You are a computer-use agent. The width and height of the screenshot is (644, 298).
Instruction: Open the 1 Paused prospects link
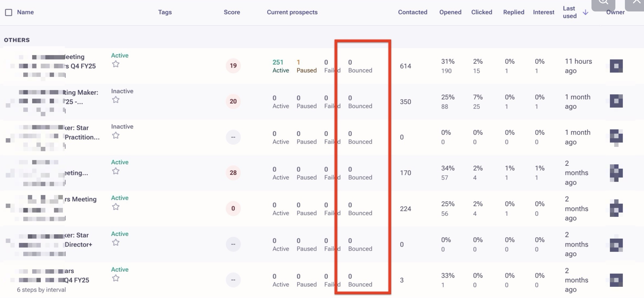306,66
